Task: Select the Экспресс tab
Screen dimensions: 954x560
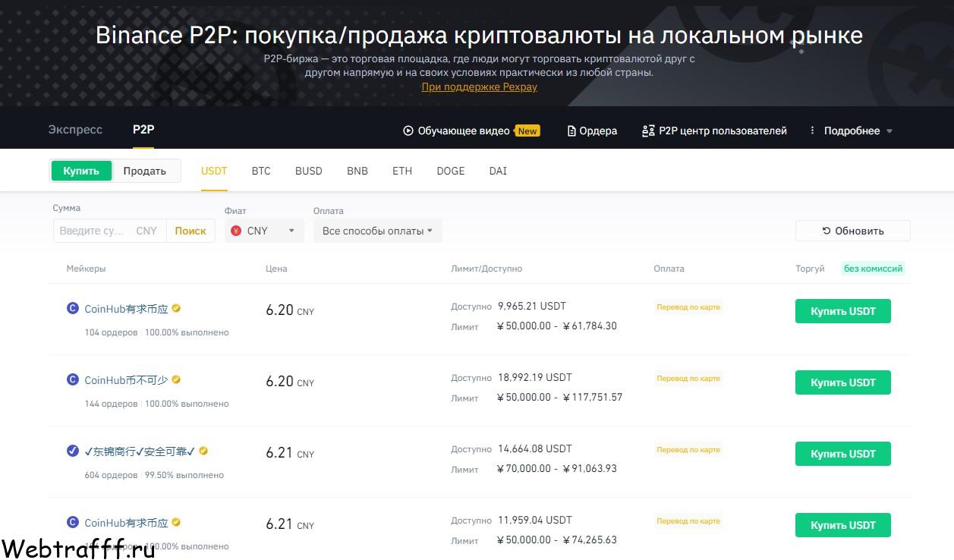Action: (75, 129)
